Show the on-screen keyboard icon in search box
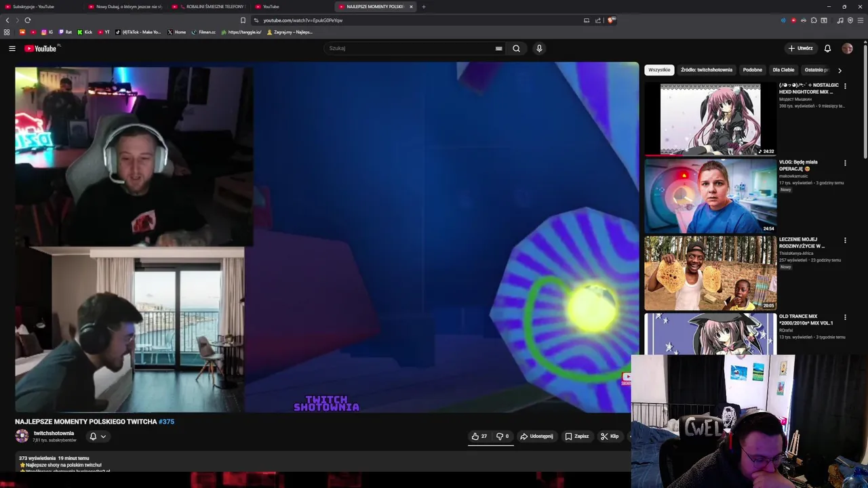 pyautogui.click(x=498, y=48)
